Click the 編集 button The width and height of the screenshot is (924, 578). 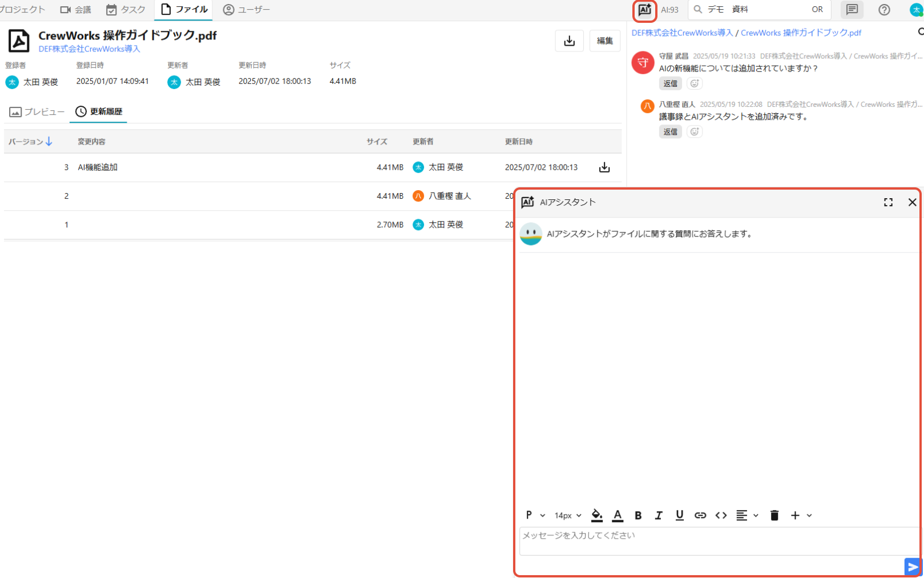(x=604, y=41)
